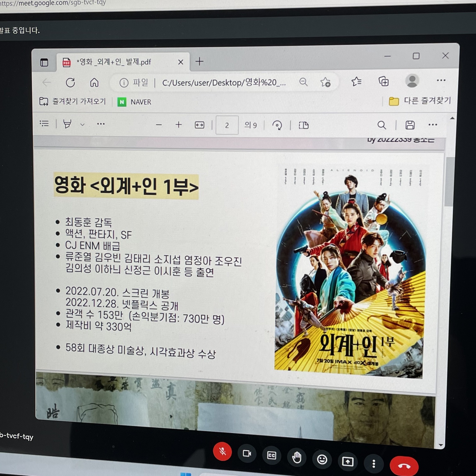Go back with the back arrow
This screenshot has height=476, width=476.
point(47,82)
